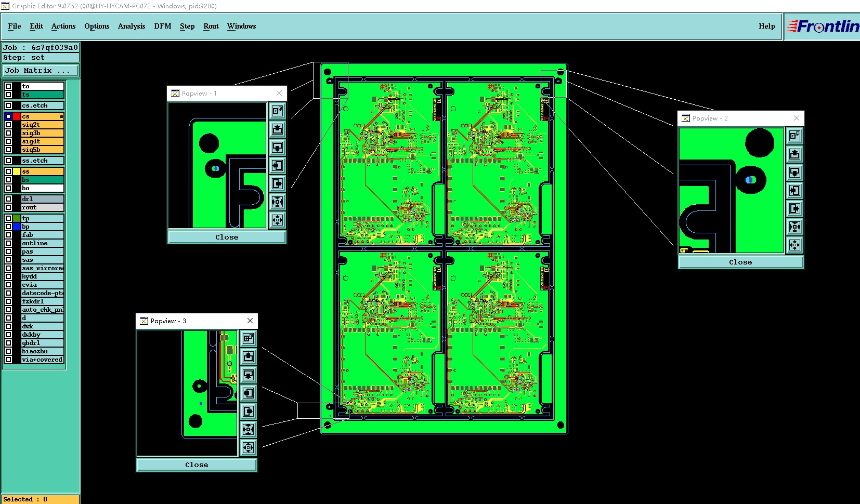The image size is (860, 504).
Task: Select the 'sig3b' layer name
Action: tap(42, 133)
